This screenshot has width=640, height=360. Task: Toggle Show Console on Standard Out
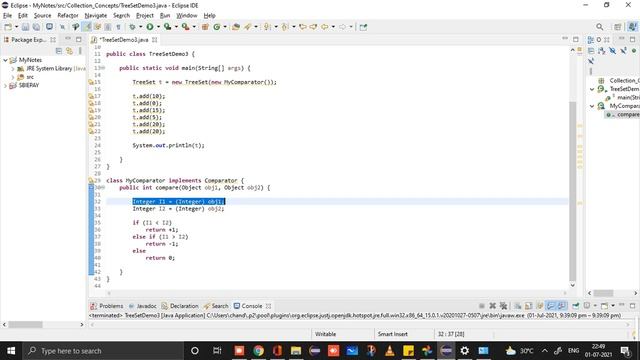click(x=551, y=306)
